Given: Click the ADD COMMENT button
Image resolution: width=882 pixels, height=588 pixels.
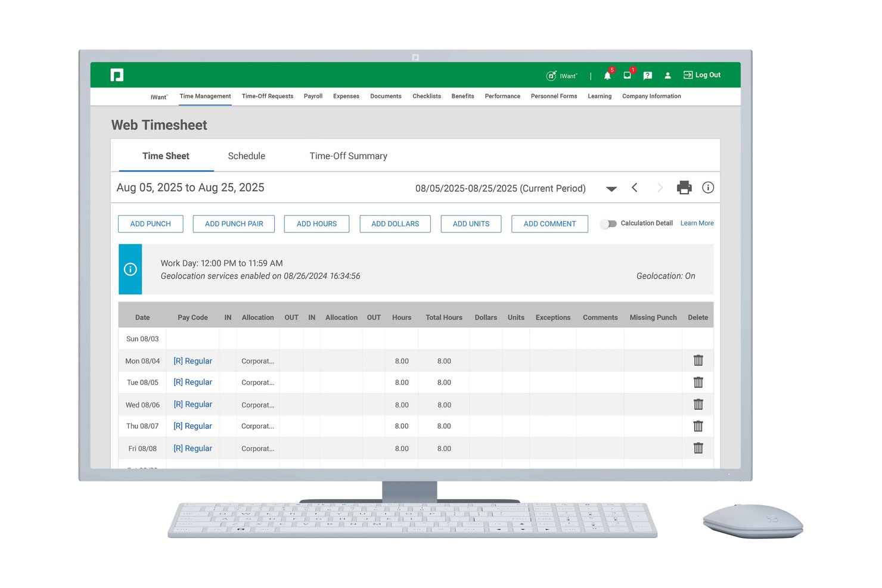Looking at the screenshot, I should click(x=549, y=224).
